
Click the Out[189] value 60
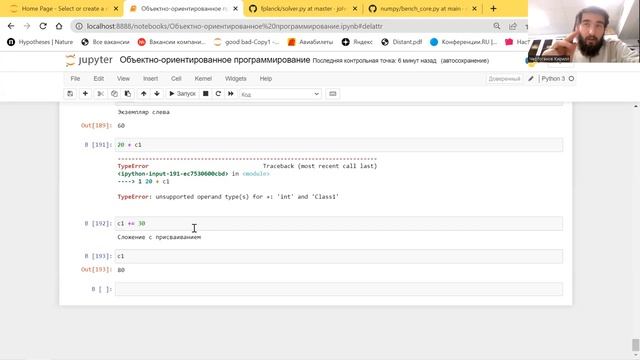[121, 126]
